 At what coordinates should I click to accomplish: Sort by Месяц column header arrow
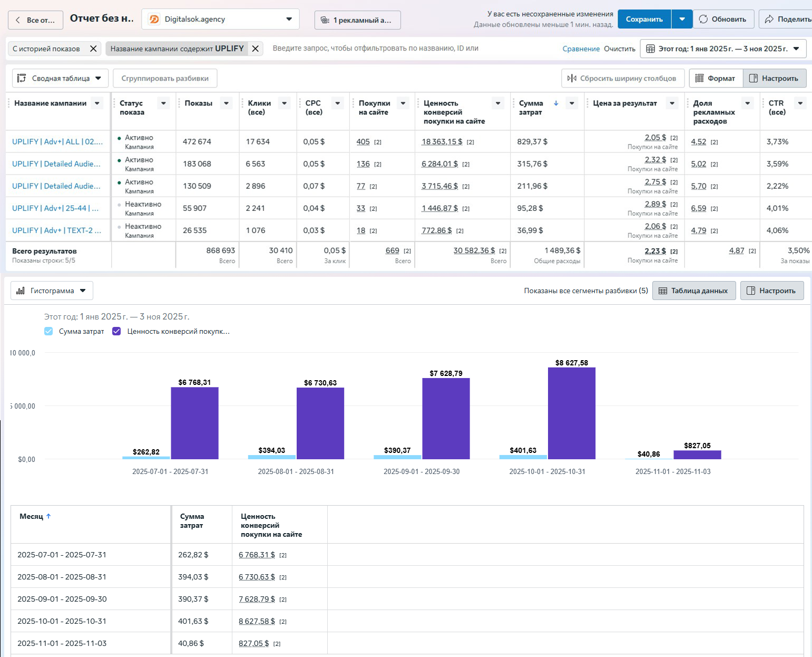tap(48, 516)
